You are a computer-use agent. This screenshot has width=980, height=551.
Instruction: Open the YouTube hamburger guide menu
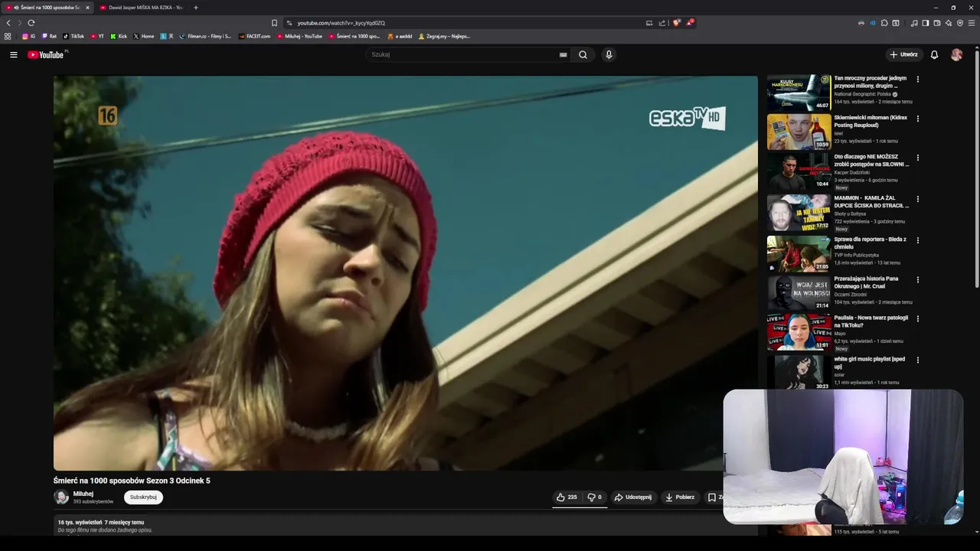point(13,54)
